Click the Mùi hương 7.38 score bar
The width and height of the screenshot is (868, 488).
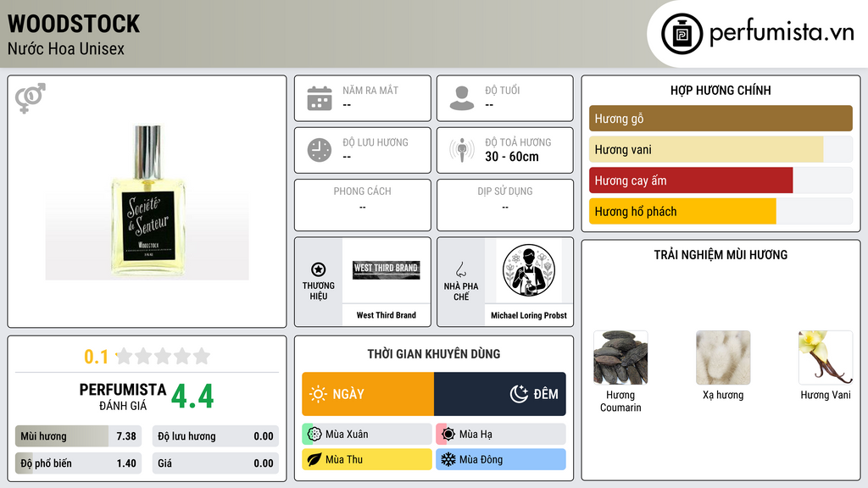pyautogui.click(x=79, y=436)
